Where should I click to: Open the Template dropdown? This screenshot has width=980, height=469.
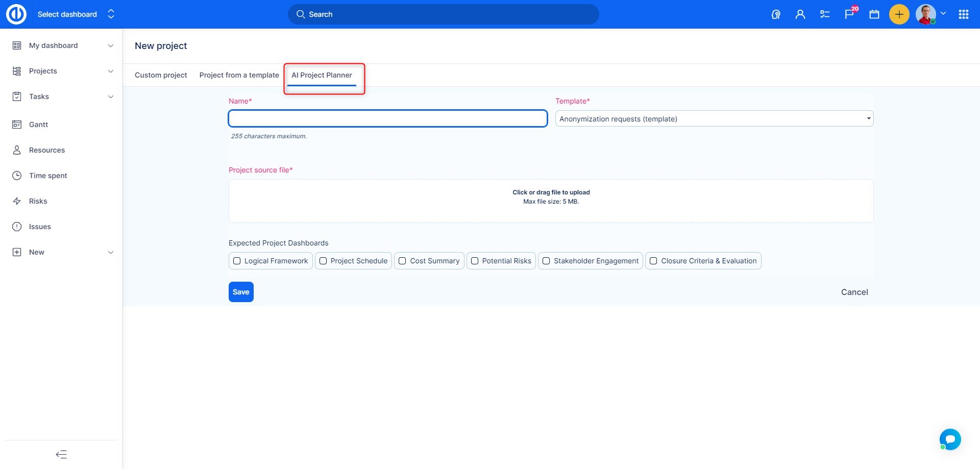pos(714,119)
